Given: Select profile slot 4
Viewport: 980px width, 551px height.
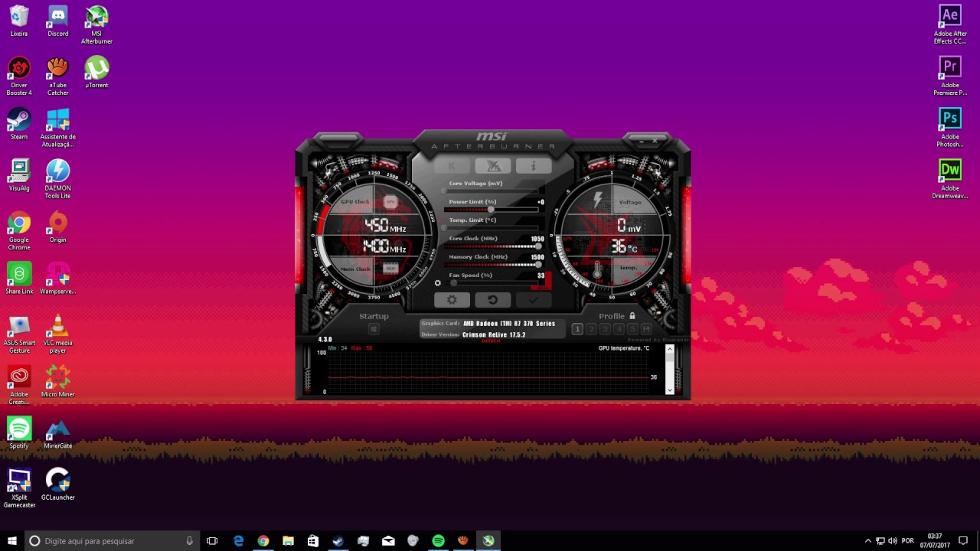Looking at the screenshot, I should point(619,329).
